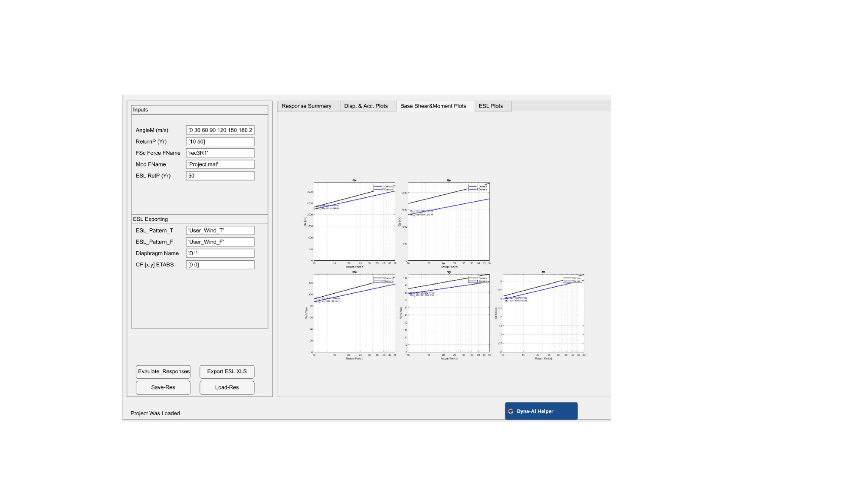868x488 pixels.
Task: Select the Base Shear&Moment Plots tab
Action: click(x=433, y=106)
